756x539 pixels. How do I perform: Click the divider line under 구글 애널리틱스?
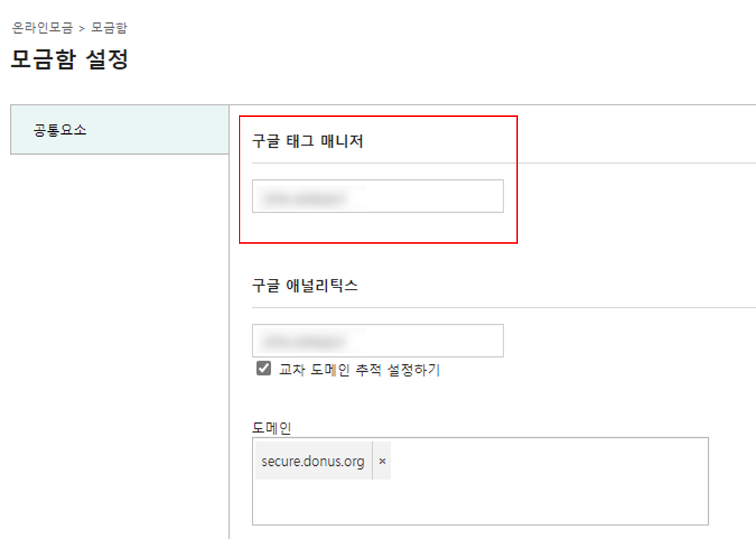(504, 307)
